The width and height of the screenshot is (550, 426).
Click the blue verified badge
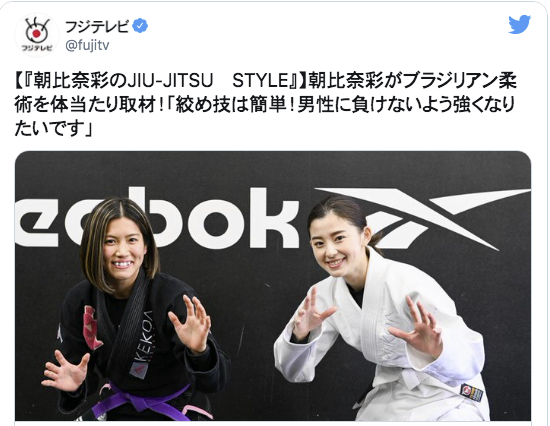[141, 26]
